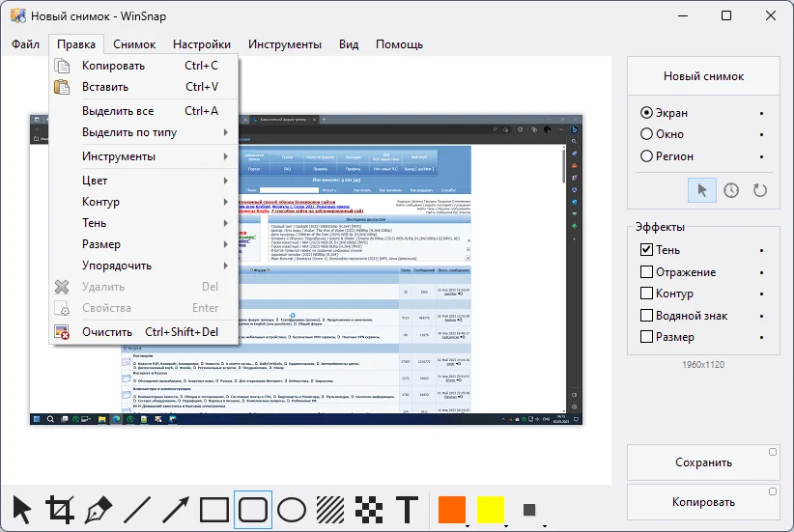Select the Arrow drawing tool
The image size is (794, 532).
pyautogui.click(x=176, y=510)
